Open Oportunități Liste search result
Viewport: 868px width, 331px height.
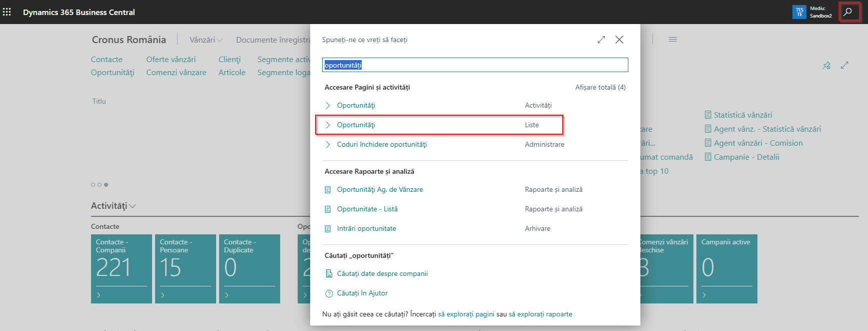[356, 125]
